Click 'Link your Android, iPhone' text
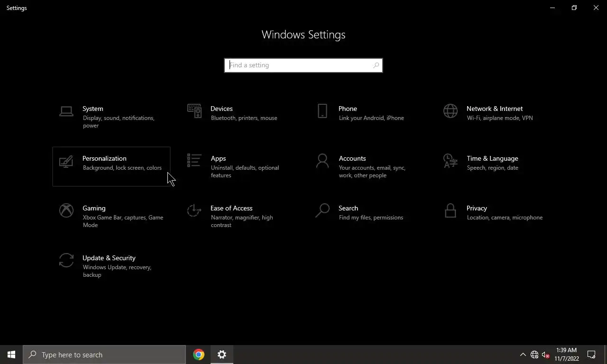Screen dimensions: 607x364 (371, 118)
